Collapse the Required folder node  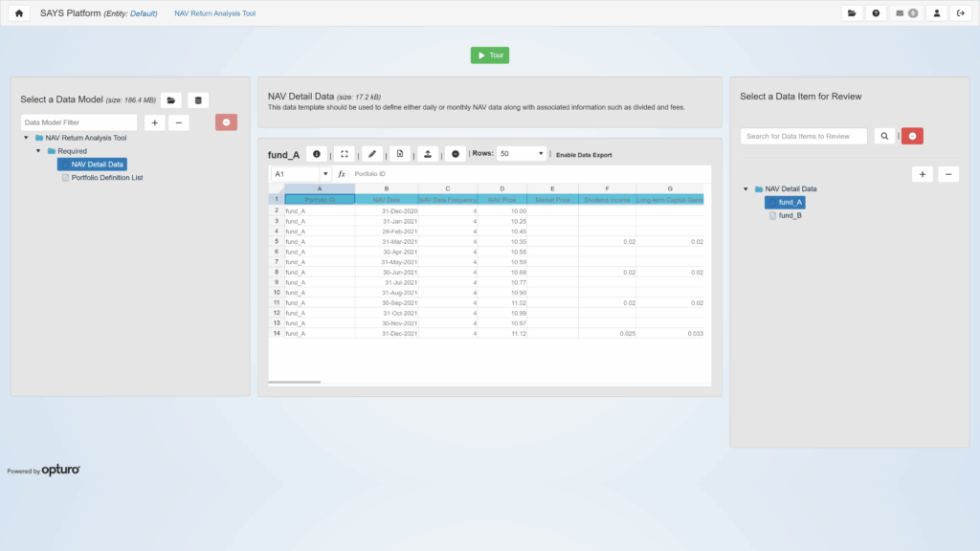[x=39, y=151]
